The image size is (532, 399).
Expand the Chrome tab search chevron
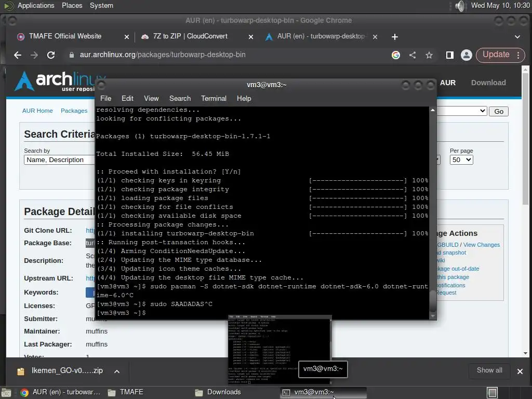click(x=517, y=37)
